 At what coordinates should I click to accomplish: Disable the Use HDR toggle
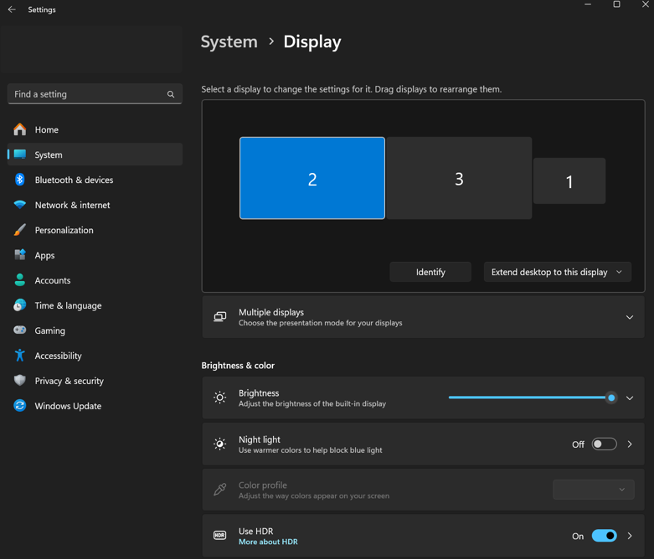(x=603, y=536)
